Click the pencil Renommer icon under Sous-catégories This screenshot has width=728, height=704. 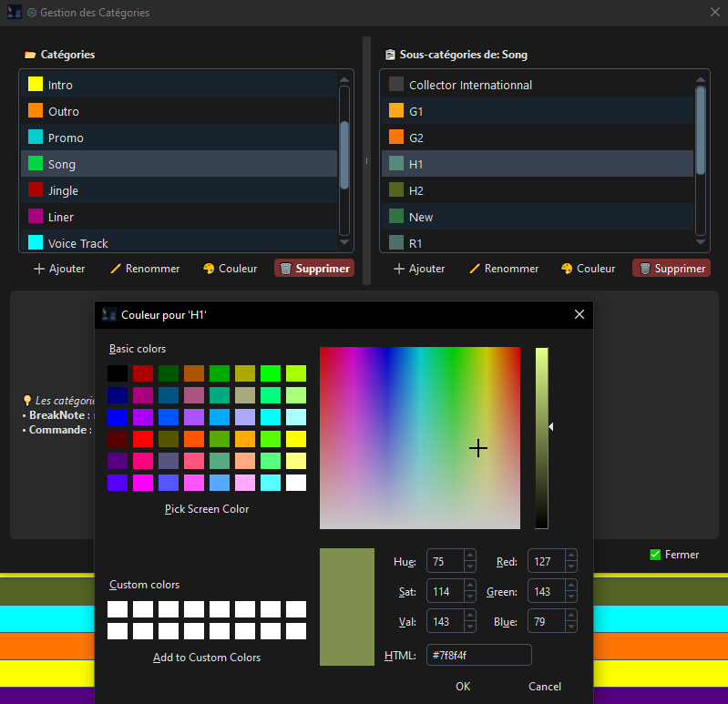click(474, 270)
